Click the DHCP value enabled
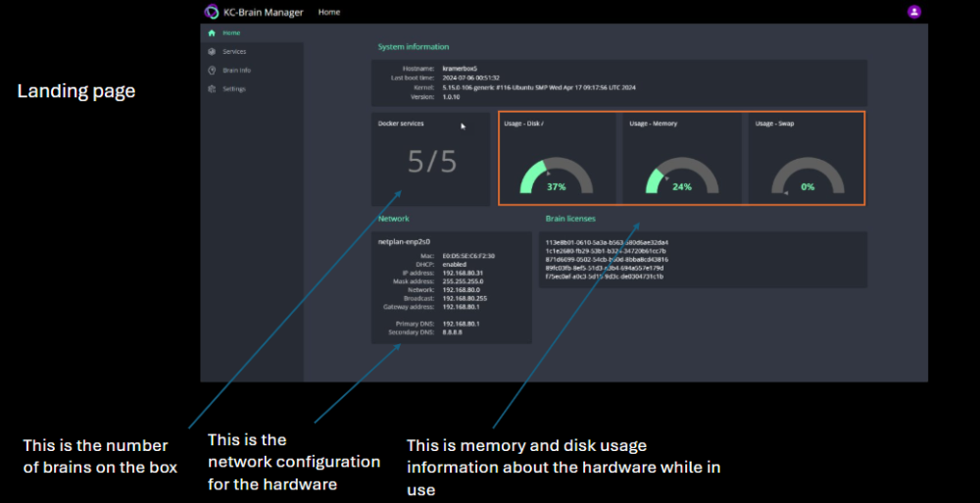The image size is (980, 503). pyautogui.click(x=455, y=265)
